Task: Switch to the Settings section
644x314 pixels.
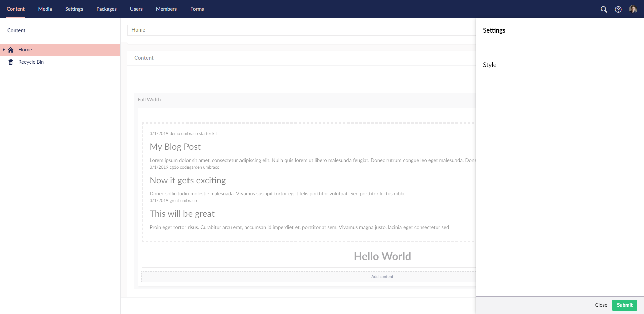Action: 74,9
